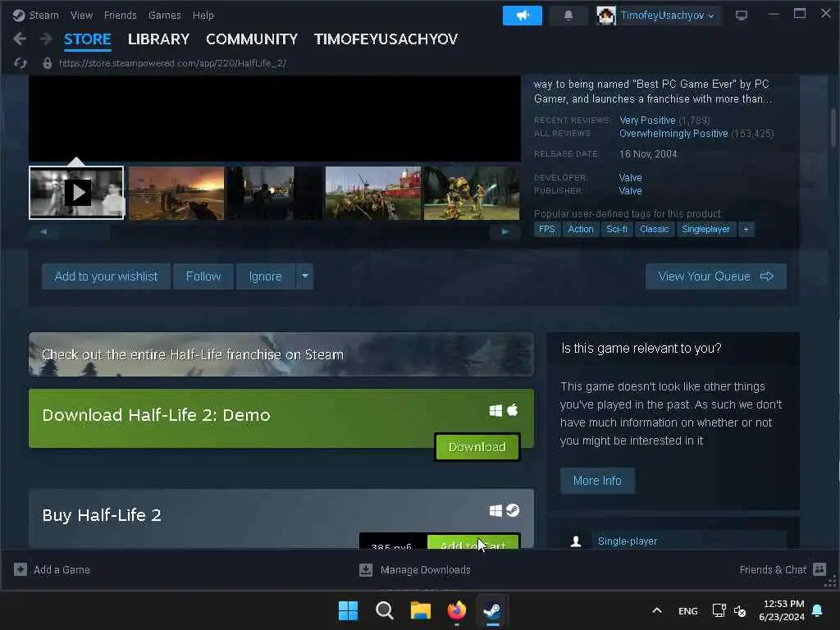840x630 pixels.
Task: Open the dark silhouette screenshot thumbnail
Action: click(x=275, y=193)
